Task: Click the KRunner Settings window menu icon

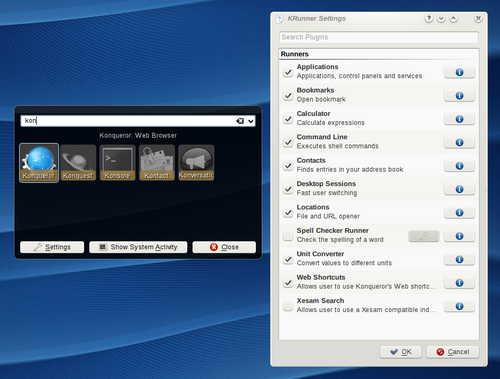Action: (279, 19)
